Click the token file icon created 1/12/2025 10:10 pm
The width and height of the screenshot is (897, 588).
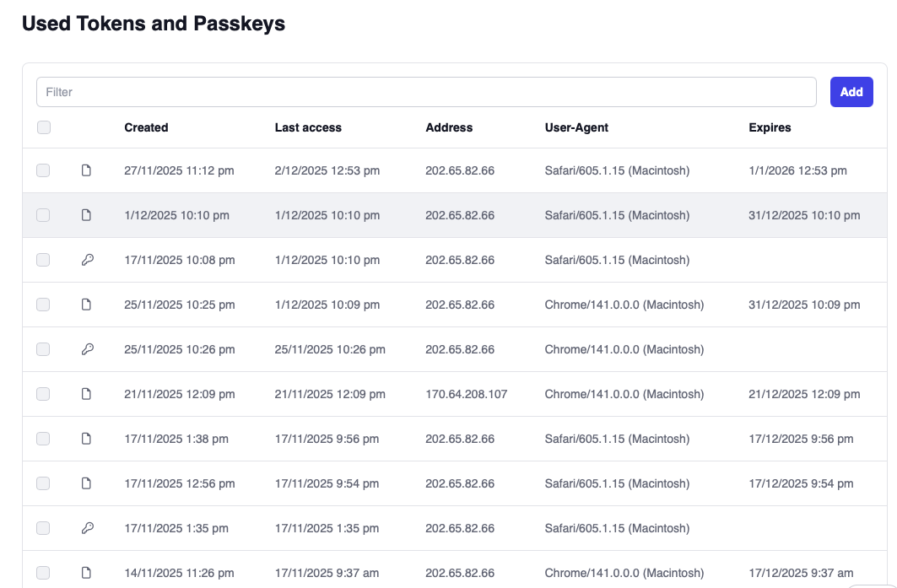coord(86,215)
